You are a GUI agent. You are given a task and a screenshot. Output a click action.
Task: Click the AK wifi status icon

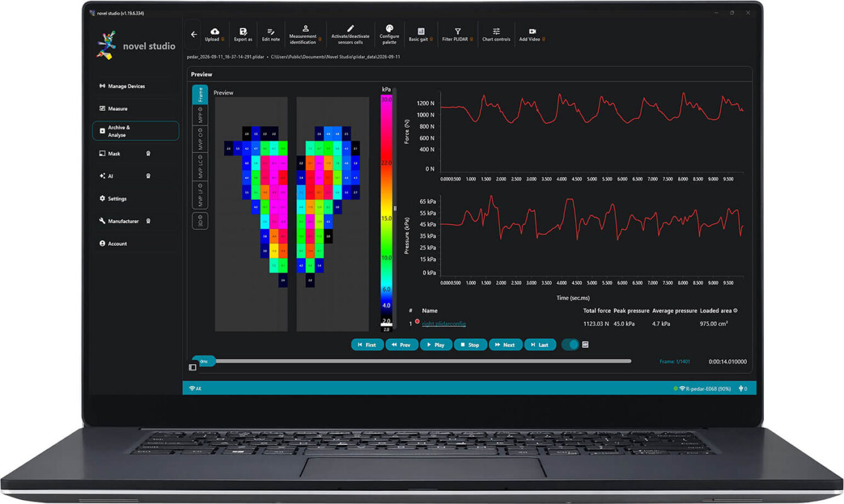pos(192,389)
